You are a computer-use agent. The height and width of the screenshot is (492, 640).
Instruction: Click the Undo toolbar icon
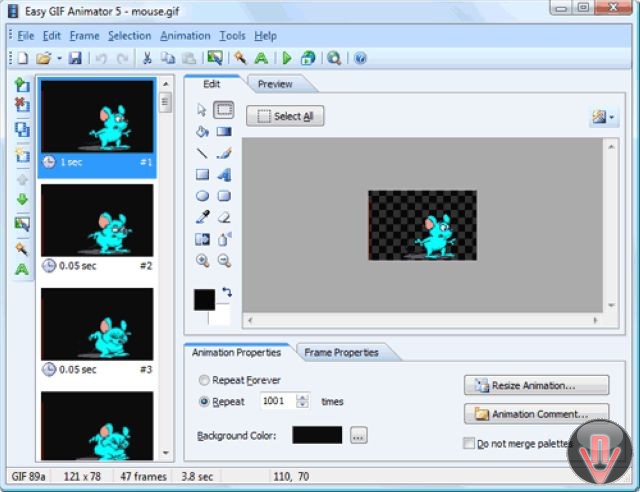101,59
